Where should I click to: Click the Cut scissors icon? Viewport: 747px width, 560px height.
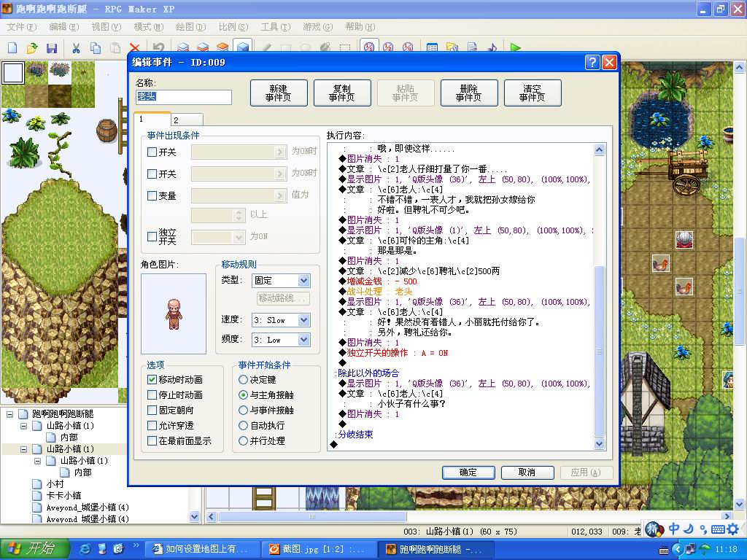76,47
